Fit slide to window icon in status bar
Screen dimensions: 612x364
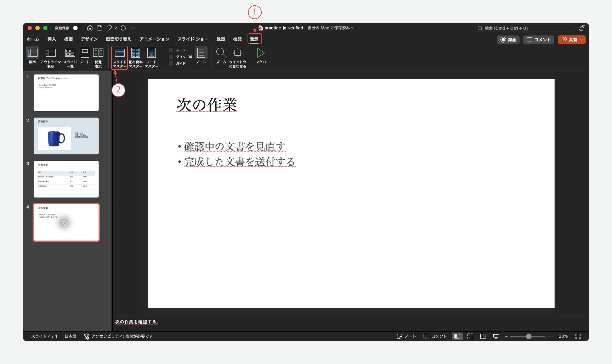click(x=578, y=336)
